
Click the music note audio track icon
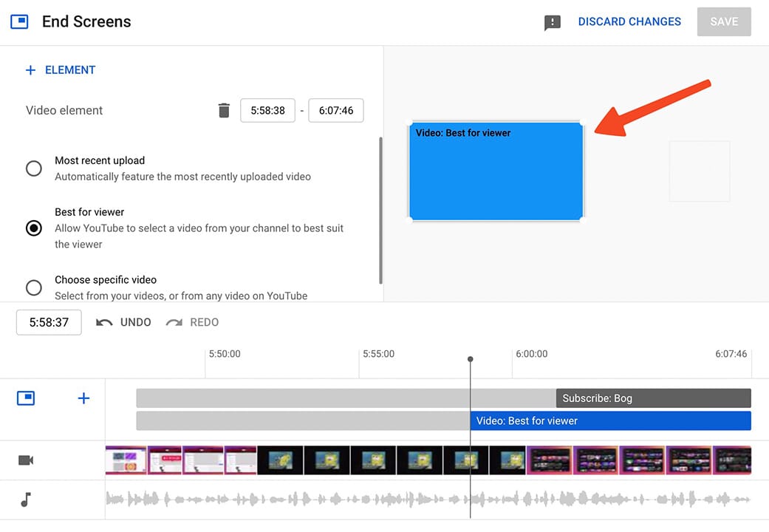pyautogui.click(x=25, y=499)
